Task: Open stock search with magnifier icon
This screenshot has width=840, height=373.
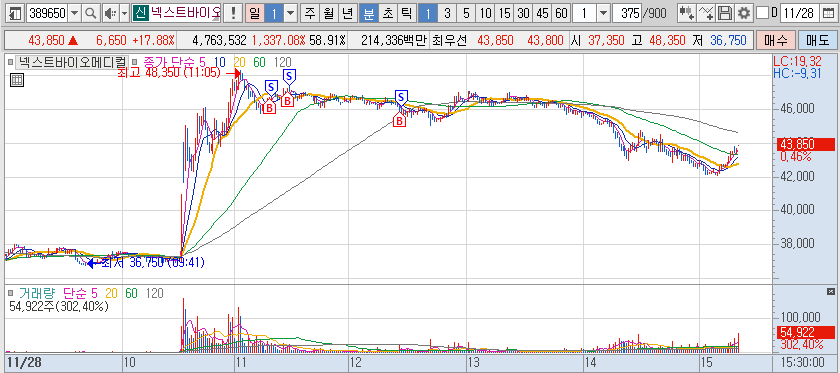Action: point(91,13)
